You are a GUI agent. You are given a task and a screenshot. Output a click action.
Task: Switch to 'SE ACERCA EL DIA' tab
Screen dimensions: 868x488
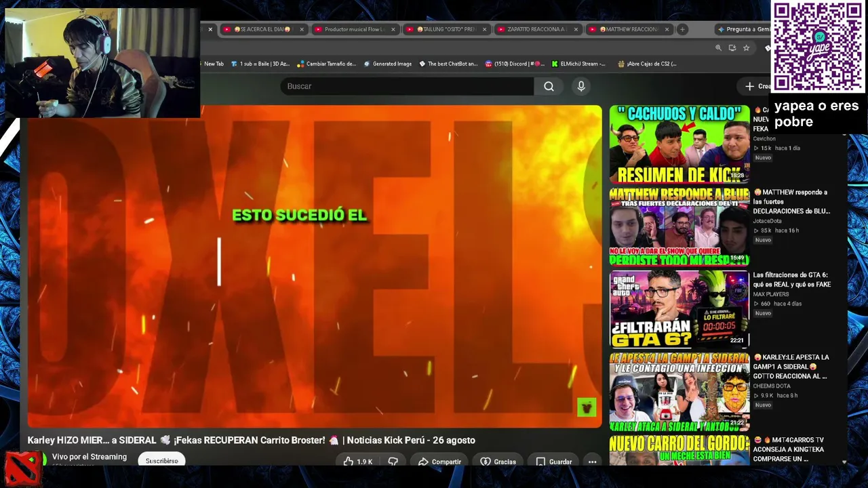pyautogui.click(x=262, y=29)
